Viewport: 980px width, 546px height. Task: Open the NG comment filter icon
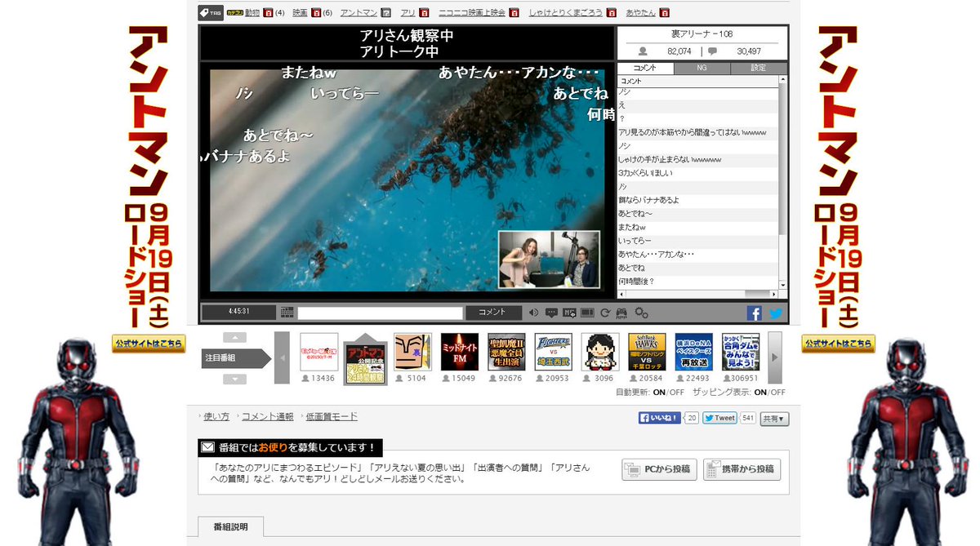coord(569,312)
